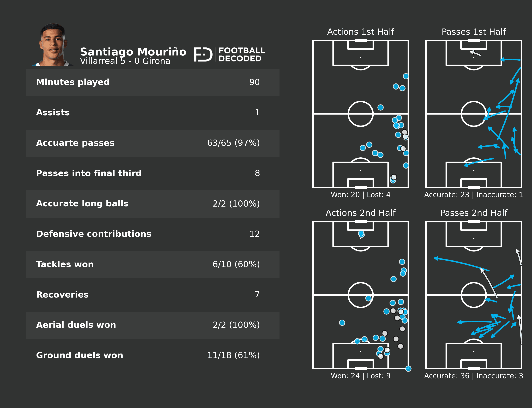Image resolution: width=532 pixels, height=408 pixels.
Task: Click the Recoveries stat row
Action: tap(153, 295)
